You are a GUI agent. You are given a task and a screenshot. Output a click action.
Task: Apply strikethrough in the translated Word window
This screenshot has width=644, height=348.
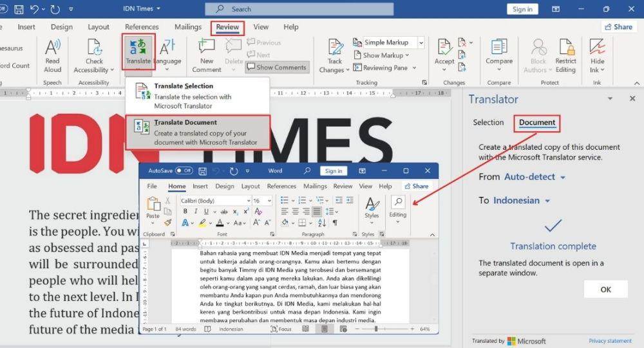click(x=224, y=212)
